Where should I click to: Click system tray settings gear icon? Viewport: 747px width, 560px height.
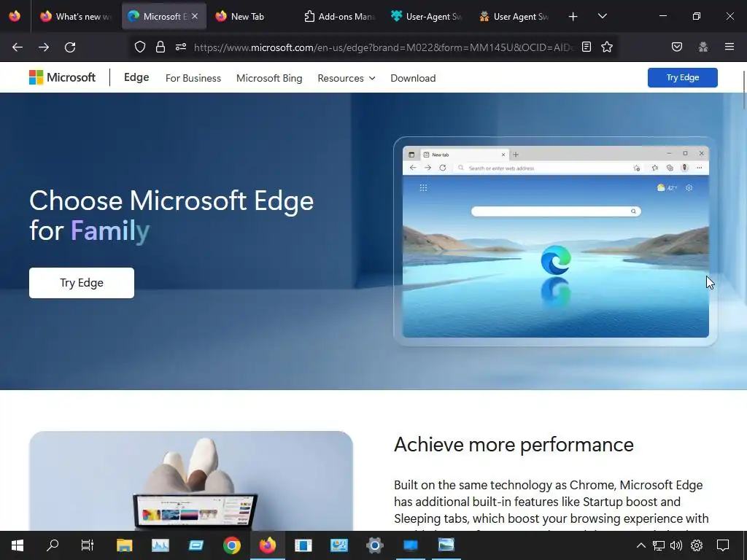697,545
